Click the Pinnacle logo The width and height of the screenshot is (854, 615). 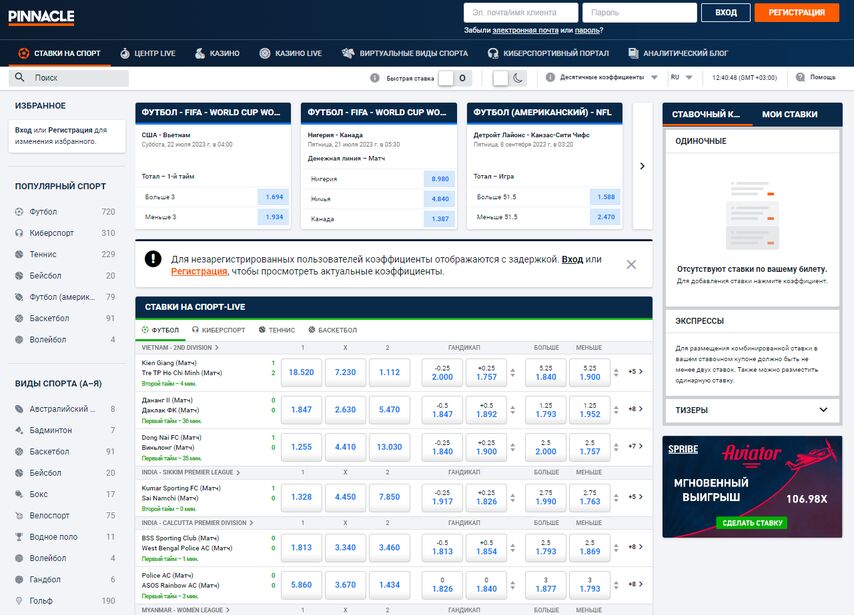(x=41, y=17)
